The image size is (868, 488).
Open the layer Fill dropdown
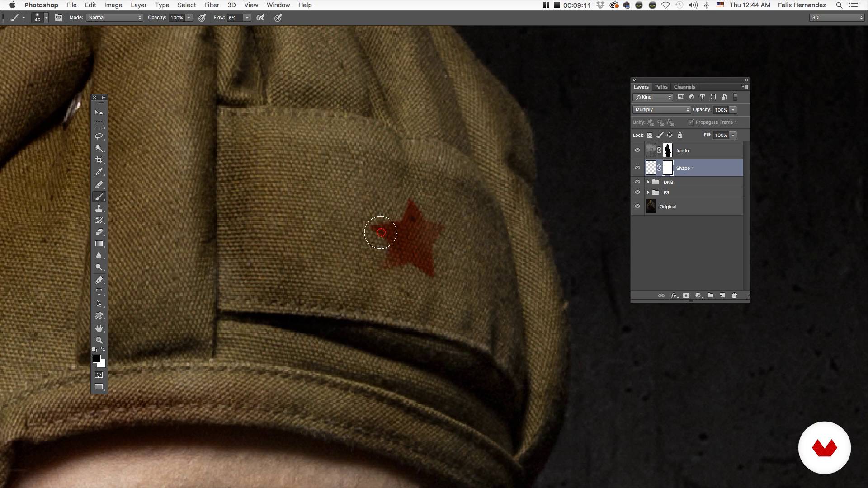(x=733, y=135)
